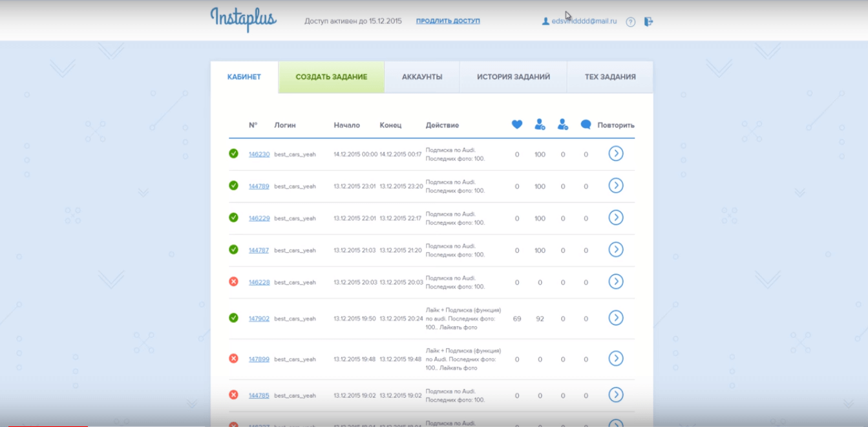Repeat task 147902 using arrow icon
868x427 pixels.
pos(616,318)
